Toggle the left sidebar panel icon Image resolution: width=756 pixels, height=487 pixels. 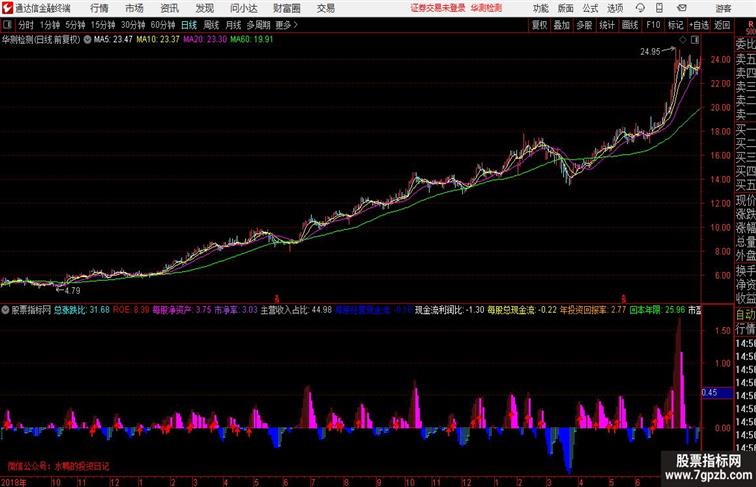[7, 25]
